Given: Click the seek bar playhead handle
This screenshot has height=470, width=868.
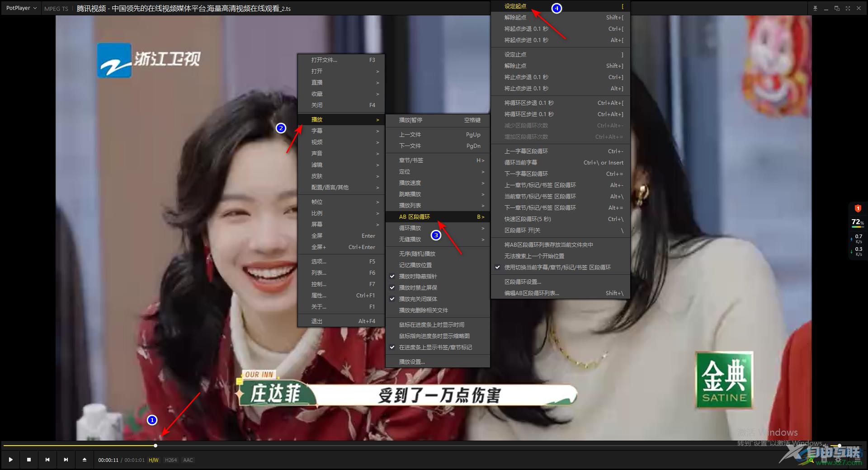Looking at the screenshot, I should click(x=156, y=446).
